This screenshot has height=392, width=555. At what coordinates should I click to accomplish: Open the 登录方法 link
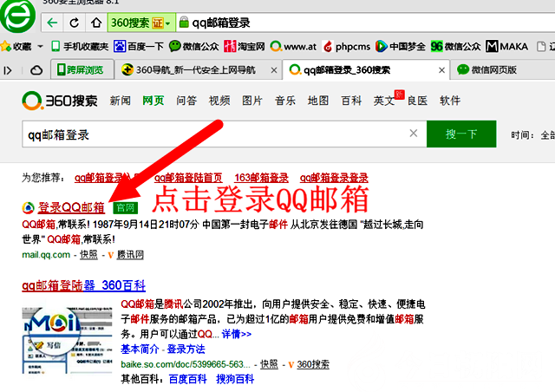coord(186,350)
